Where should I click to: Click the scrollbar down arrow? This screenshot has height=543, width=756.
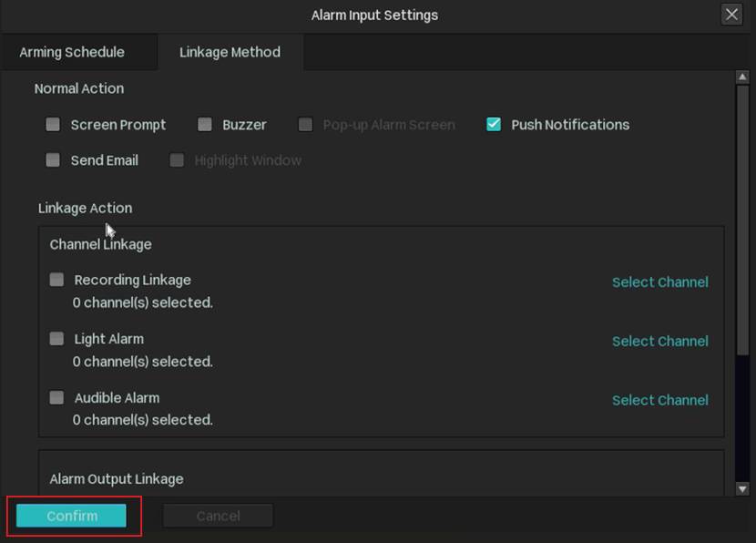pos(742,488)
